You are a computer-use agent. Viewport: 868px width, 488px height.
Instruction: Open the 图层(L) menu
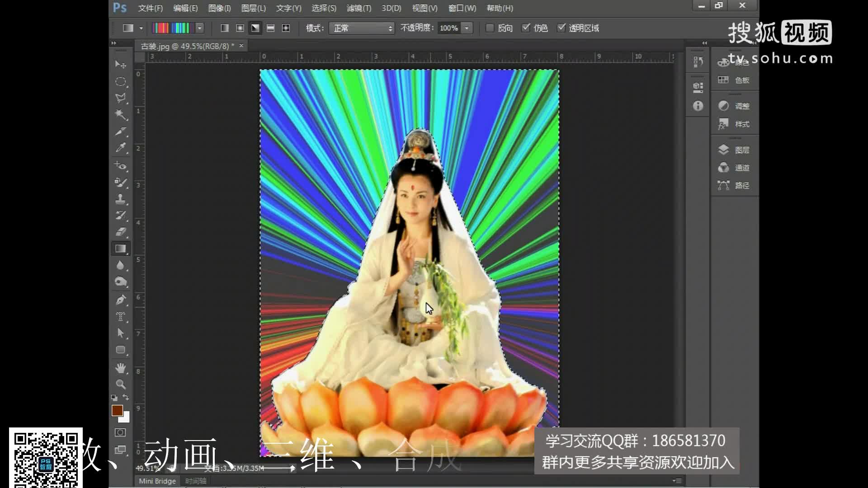point(254,8)
